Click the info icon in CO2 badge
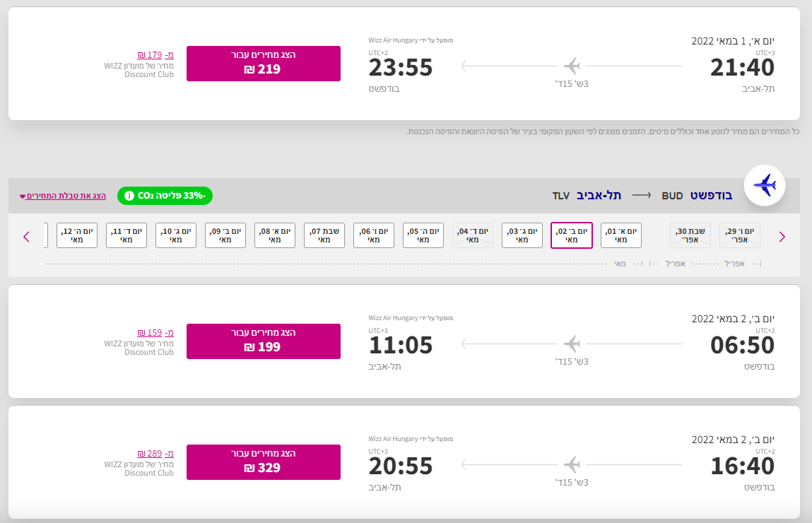This screenshot has width=812, height=523. click(129, 196)
